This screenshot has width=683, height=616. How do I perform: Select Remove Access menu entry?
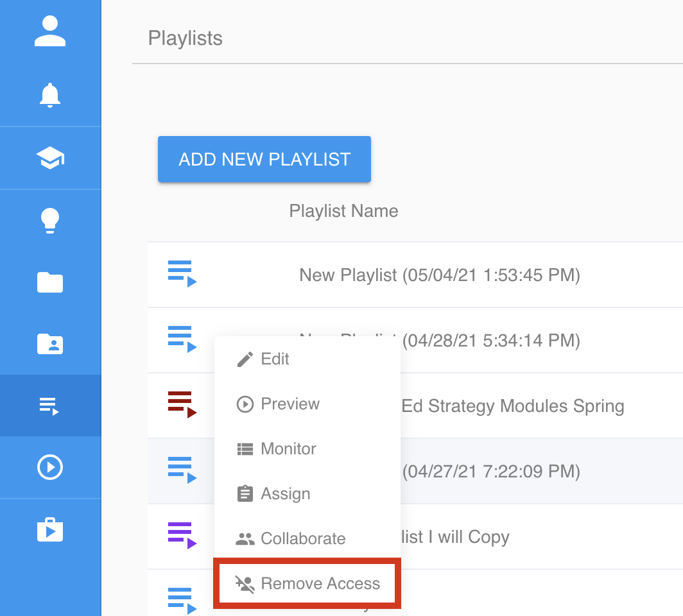[x=307, y=583]
